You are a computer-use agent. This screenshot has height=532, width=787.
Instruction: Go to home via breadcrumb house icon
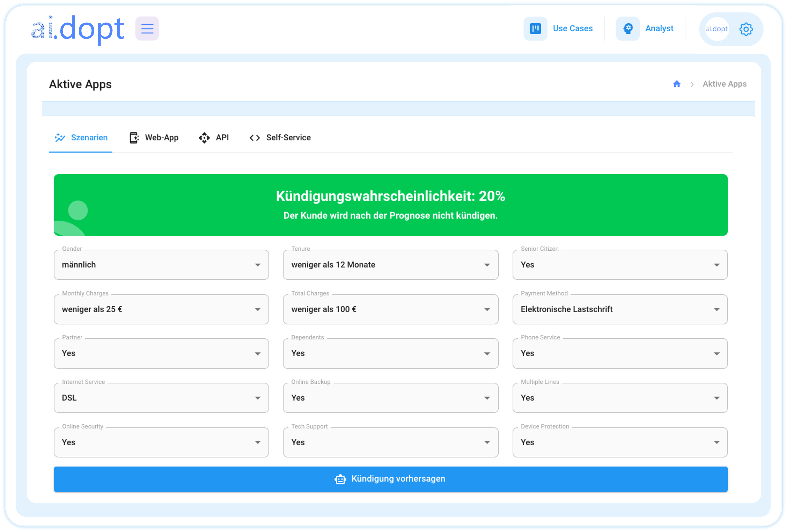coord(676,84)
